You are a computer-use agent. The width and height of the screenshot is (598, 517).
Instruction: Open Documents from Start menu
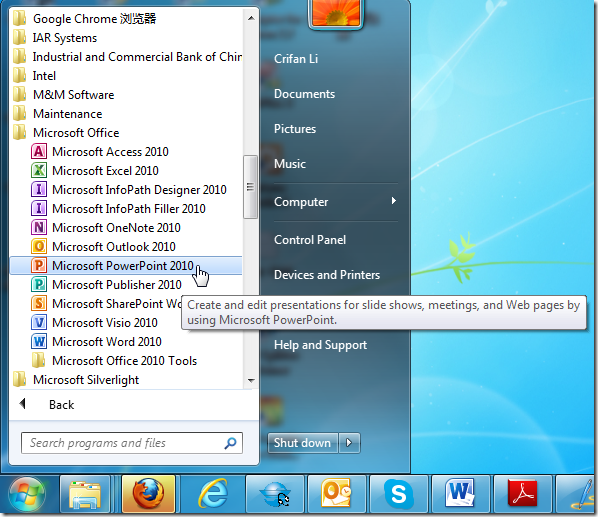(x=304, y=94)
